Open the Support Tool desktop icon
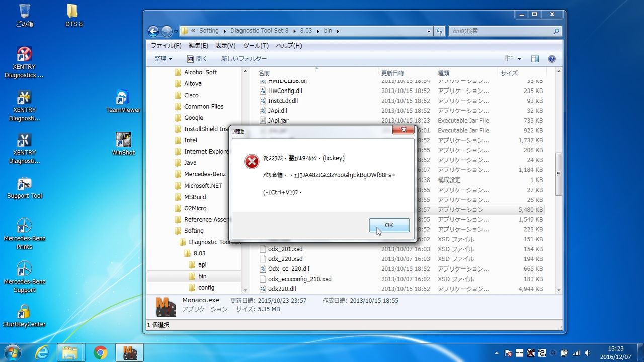The width and height of the screenshot is (644, 362). 24,187
